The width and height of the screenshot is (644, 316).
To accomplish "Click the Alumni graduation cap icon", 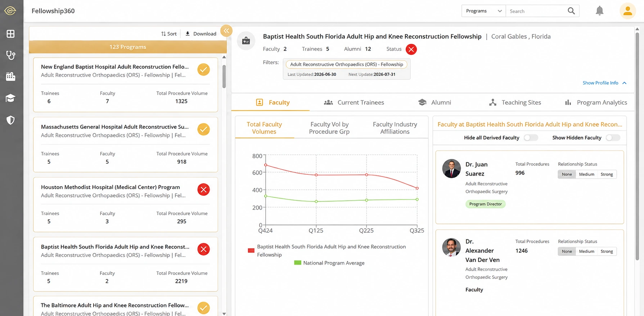I will [x=422, y=102].
